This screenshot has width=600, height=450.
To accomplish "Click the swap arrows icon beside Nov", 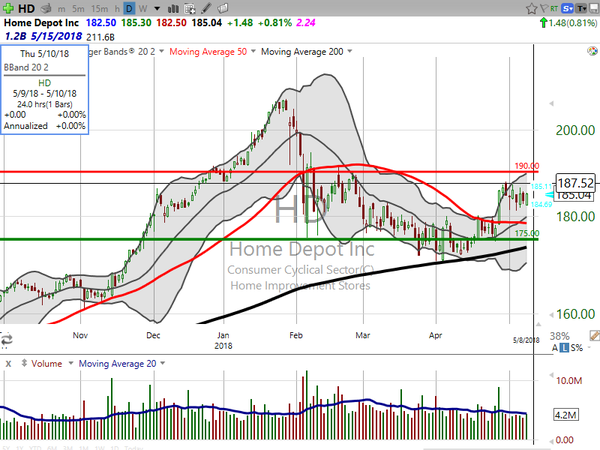I will tap(7, 340).
